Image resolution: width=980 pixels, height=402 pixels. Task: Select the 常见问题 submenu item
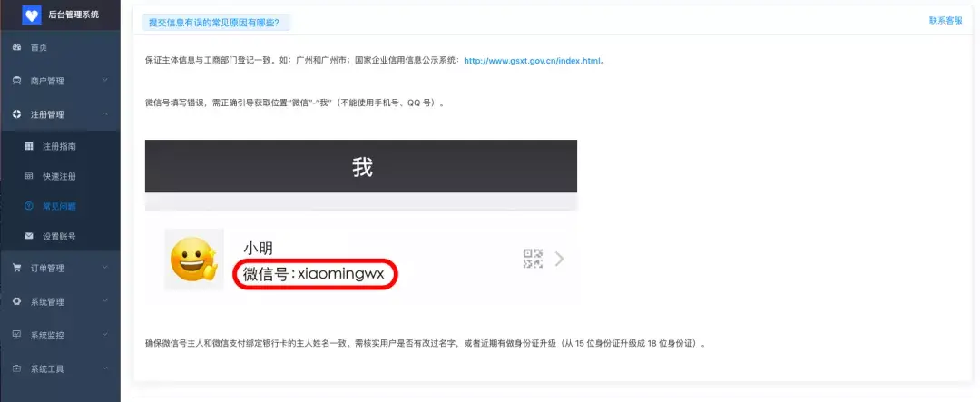pyautogui.click(x=60, y=206)
